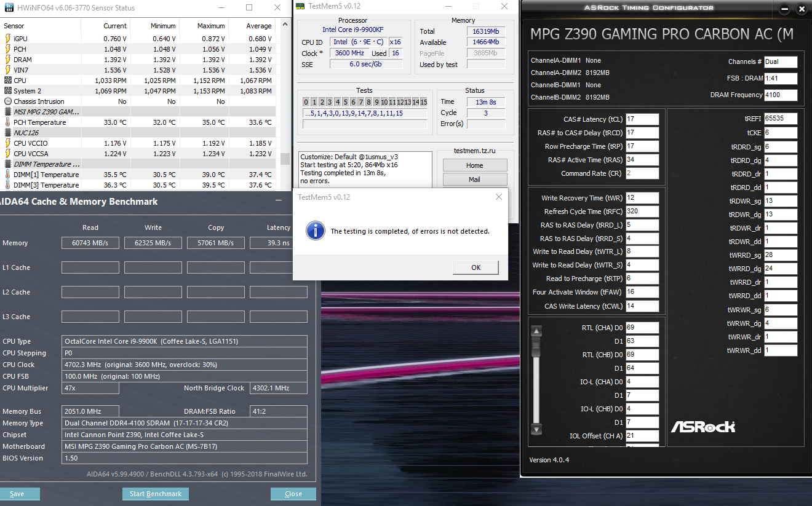This screenshot has height=506, width=812.
Task: Select the tREFI value field
Action: [x=781, y=119]
